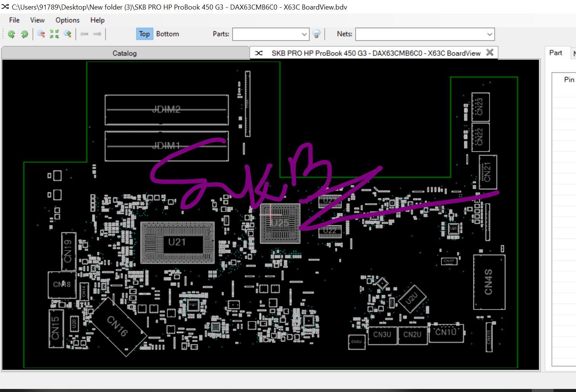Close the SKB PRO BoardView tab
Viewport: 576px width, 392px height.
coord(490,53)
